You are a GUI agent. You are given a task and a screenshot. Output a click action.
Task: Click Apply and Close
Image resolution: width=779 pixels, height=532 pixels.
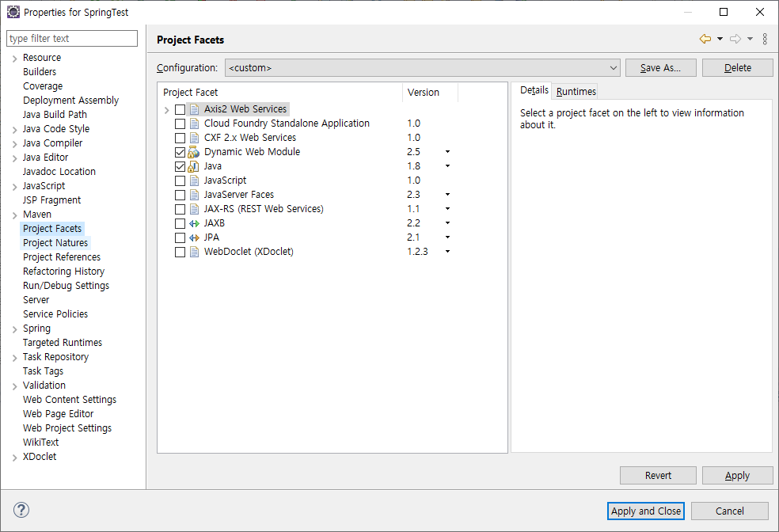(x=646, y=511)
